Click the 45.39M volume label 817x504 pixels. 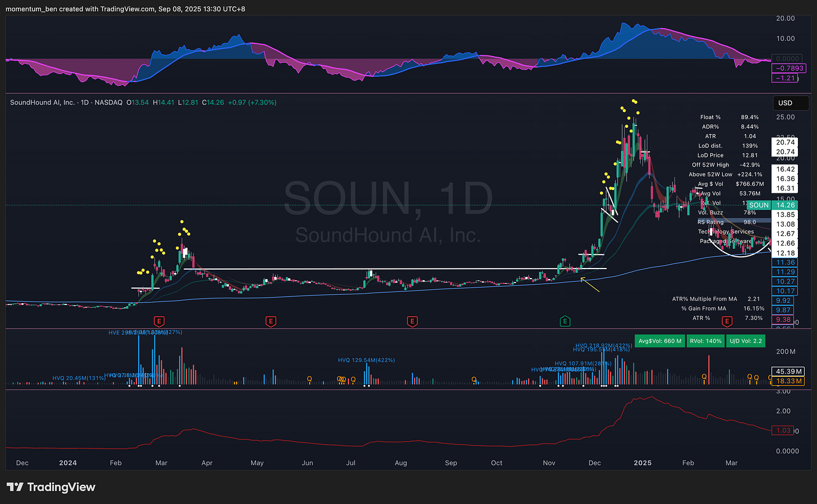[x=788, y=371]
